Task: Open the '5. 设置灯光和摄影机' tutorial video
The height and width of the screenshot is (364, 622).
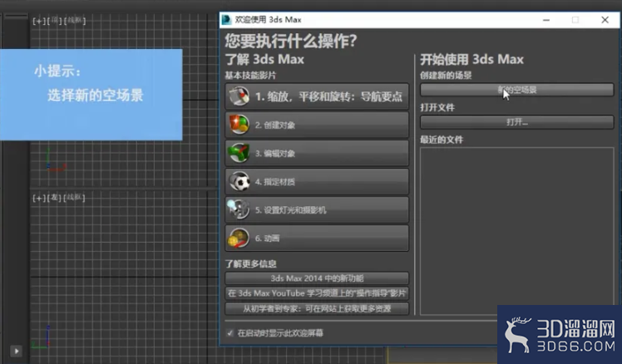Action: pos(317,209)
